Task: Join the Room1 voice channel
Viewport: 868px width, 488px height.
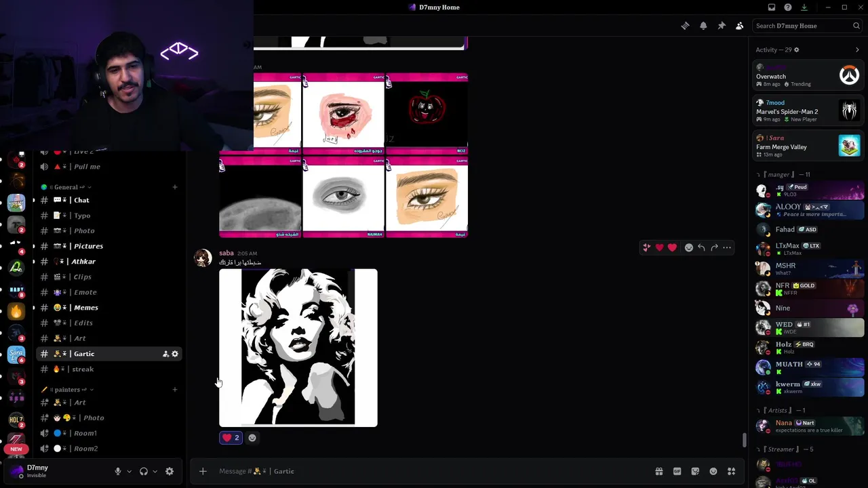Action: [108, 433]
